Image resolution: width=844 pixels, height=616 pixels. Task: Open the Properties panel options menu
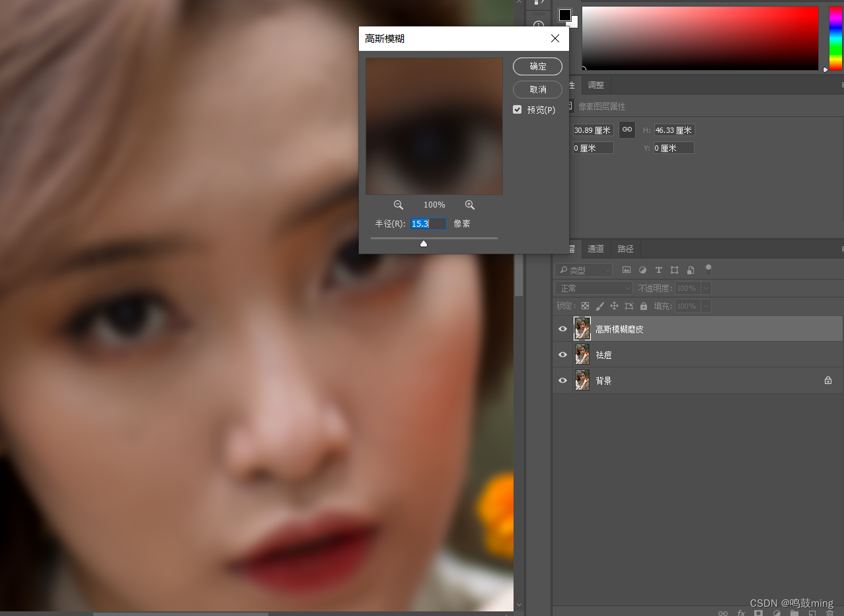click(x=842, y=85)
